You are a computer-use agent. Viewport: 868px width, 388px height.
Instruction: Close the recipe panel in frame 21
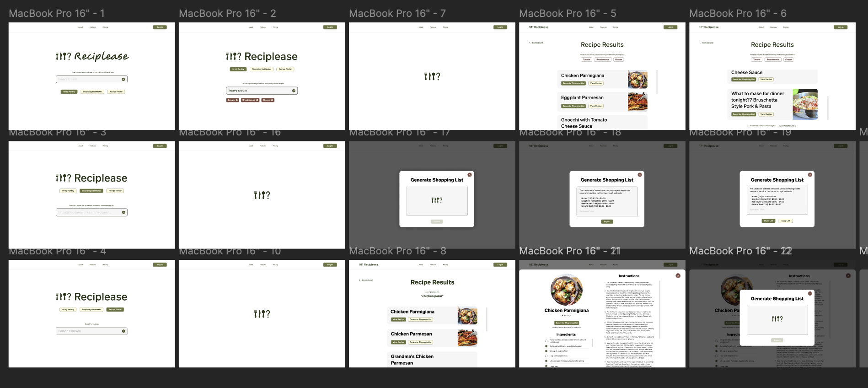pyautogui.click(x=678, y=275)
